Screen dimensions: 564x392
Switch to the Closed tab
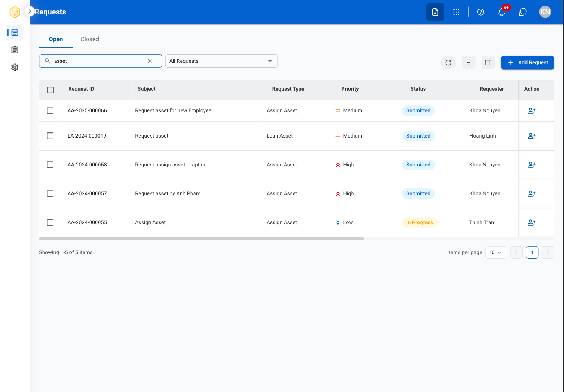point(90,39)
